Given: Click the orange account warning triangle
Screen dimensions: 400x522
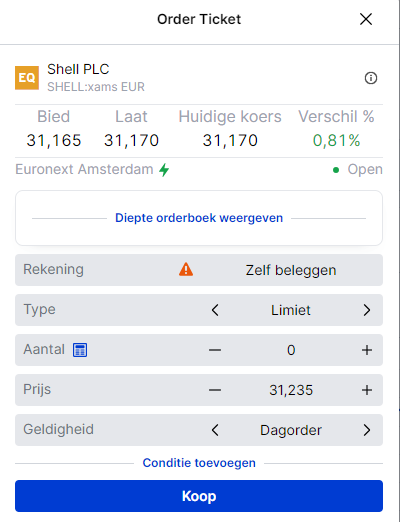Looking at the screenshot, I should pyautogui.click(x=186, y=270).
